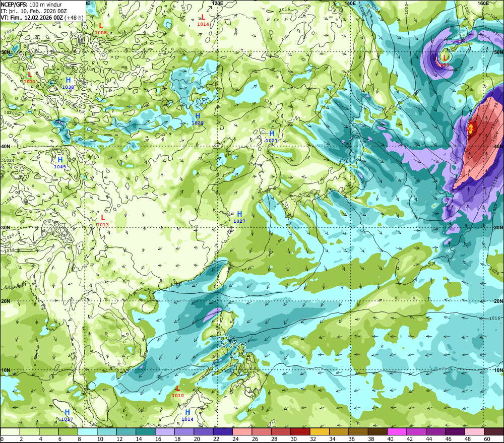504x443 pixels.
Task: Select legend swatch between 16 and 18
Action: [x=165, y=431]
